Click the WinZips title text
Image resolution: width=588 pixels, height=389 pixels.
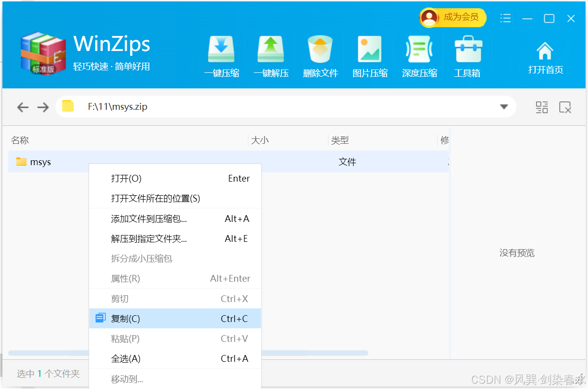pos(112,44)
